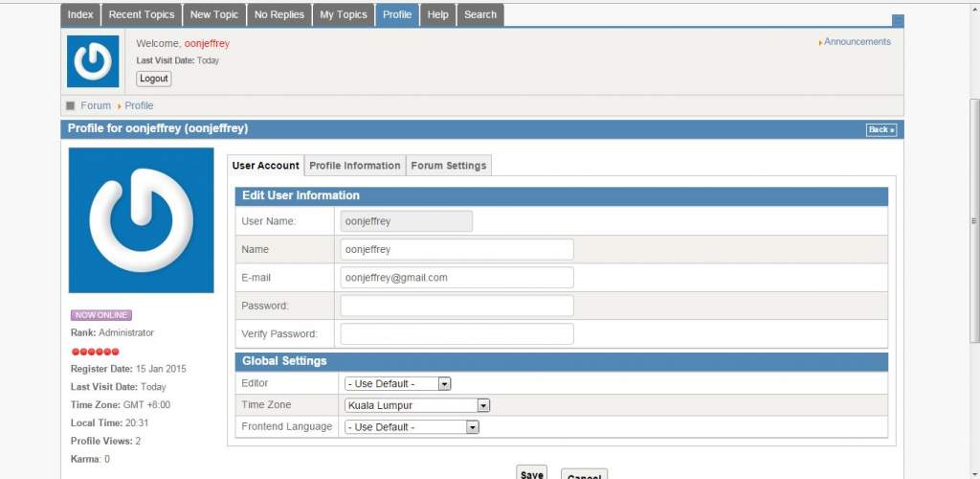Click the large profile avatar image
The height and width of the screenshot is (479, 980).
(142, 220)
